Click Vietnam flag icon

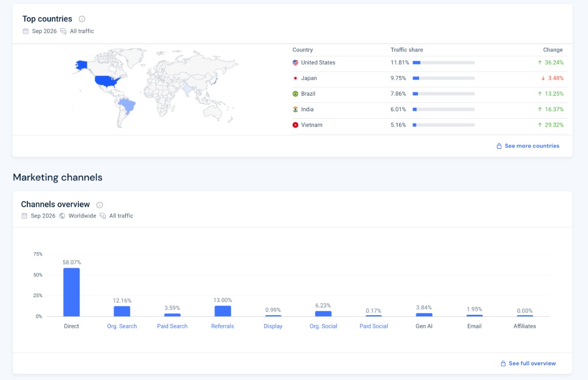click(295, 125)
